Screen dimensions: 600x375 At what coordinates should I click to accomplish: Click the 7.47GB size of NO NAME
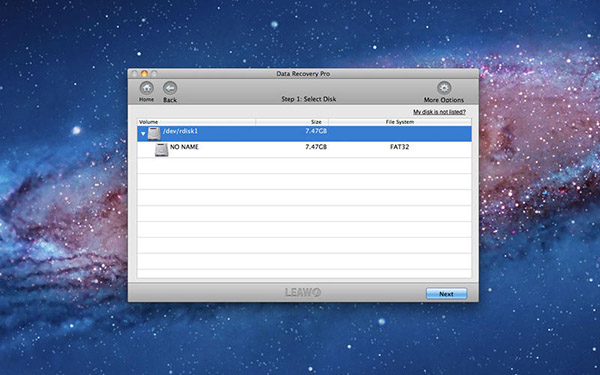(316, 147)
